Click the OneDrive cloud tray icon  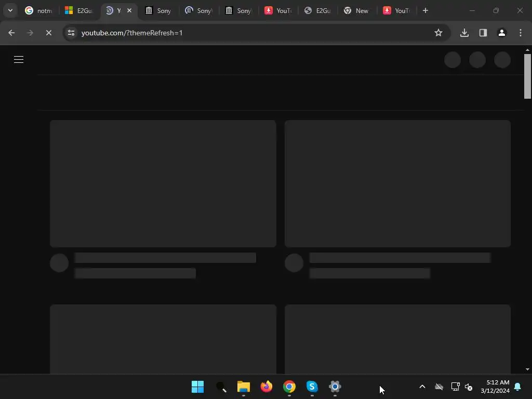[439, 387]
